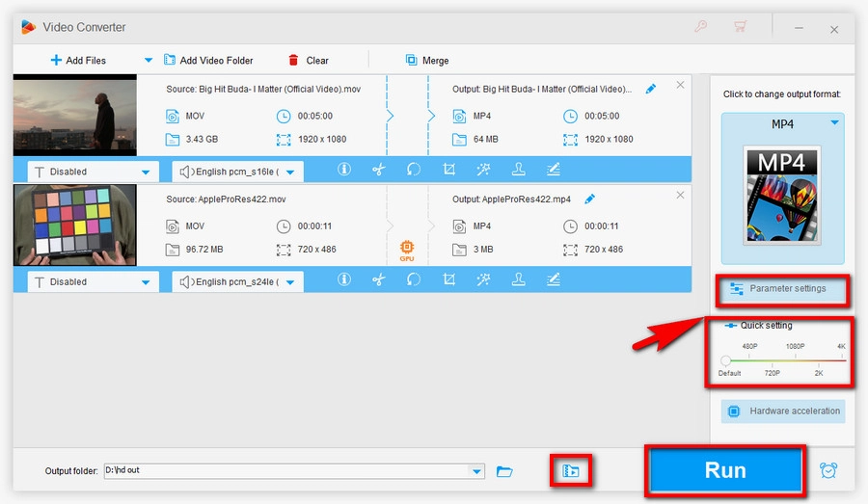Show file info for Big Hit Buda video
Image resolution: width=868 pixels, height=504 pixels.
click(344, 170)
